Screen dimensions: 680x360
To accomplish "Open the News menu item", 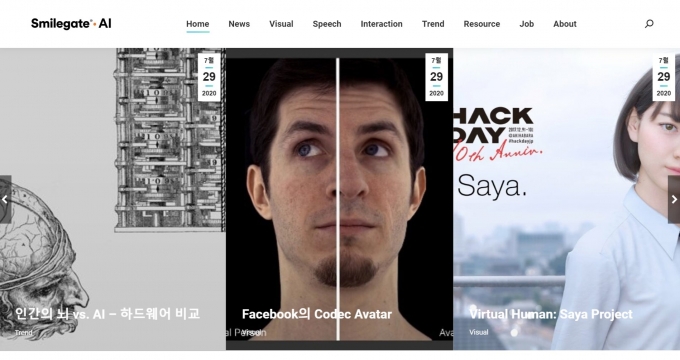I will pos(239,24).
